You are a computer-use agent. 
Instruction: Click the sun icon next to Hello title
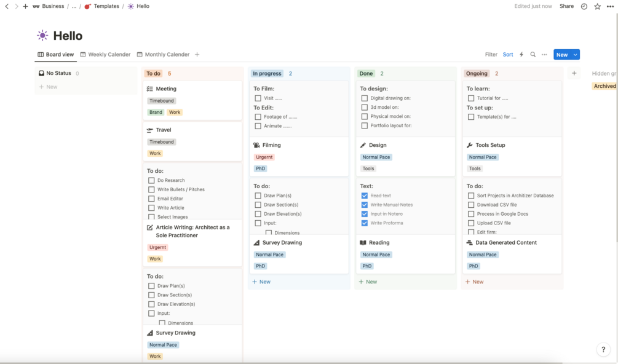click(x=42, y=36)
